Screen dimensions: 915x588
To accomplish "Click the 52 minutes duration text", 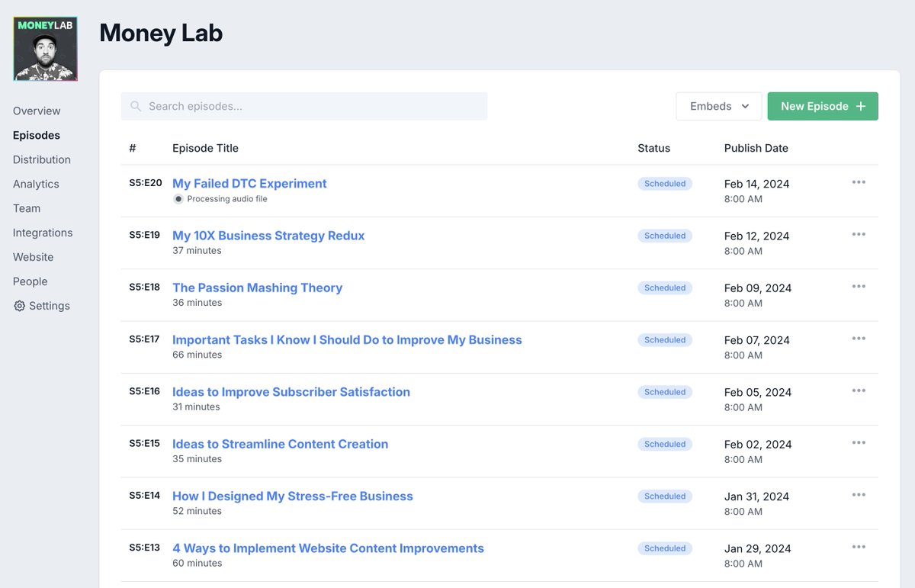I will [197, 511].
